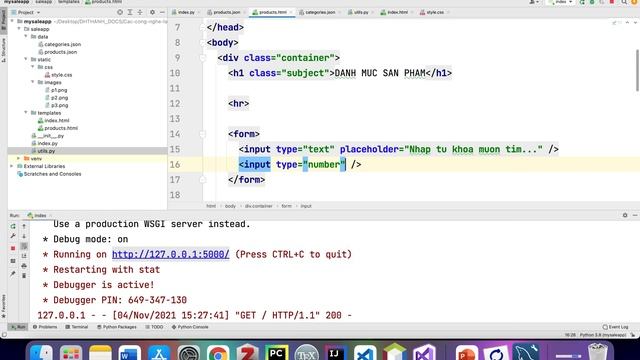The image size is (640, 360).
Task: Open Run panel gear settings
Action: 625,215
